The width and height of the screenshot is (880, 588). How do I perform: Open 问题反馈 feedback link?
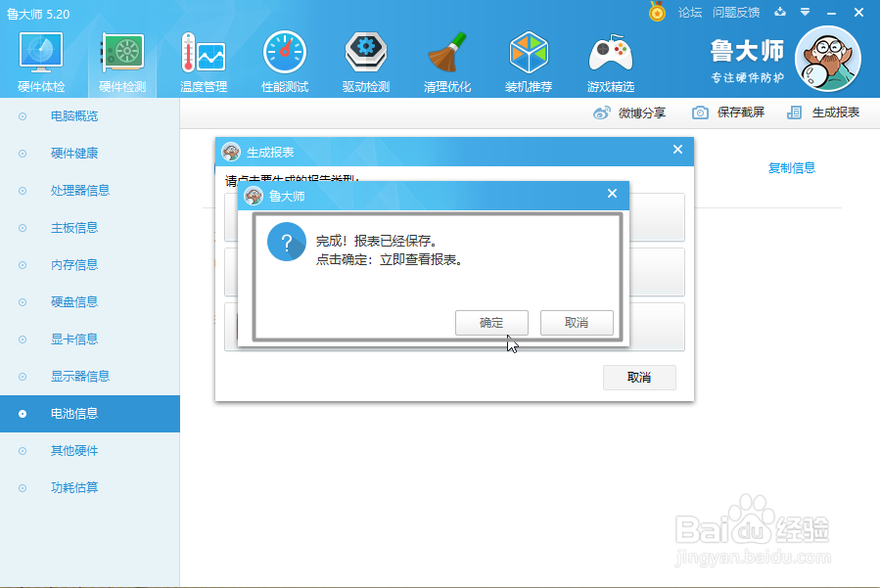pos(736,13)
